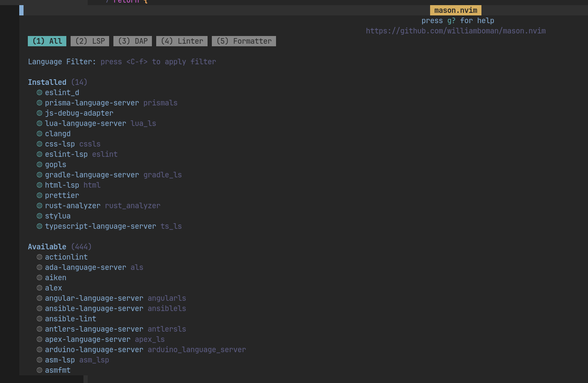
Task: Click the icon next to html-lsp
Action: [x=39, y=185]
